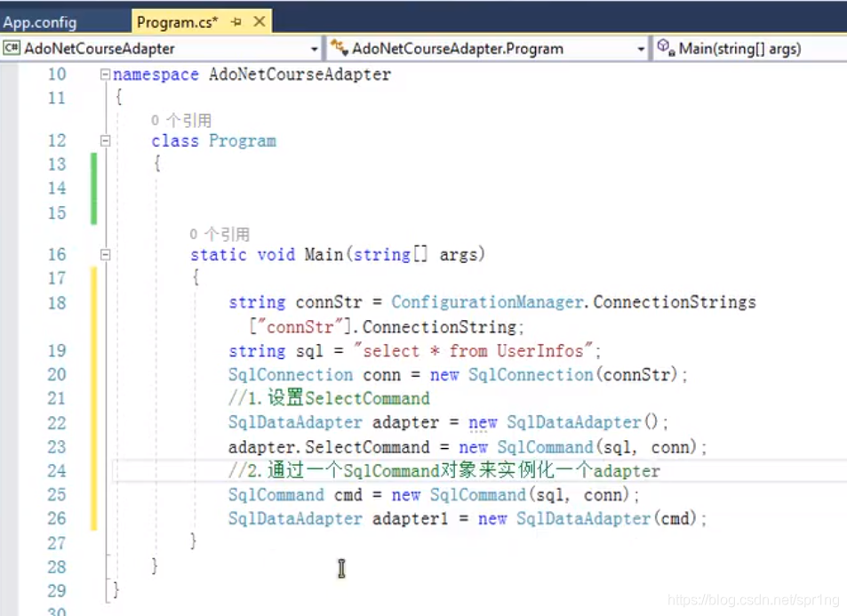Collapse the class Program block
Screen dimensions: 847x616
point(106,141)
